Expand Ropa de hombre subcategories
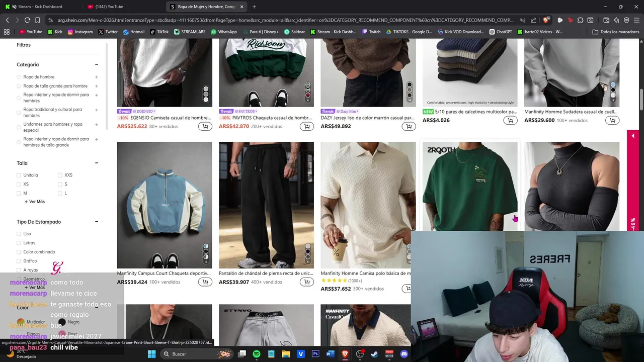Image resolution: width=644 pixels, height=362 pixels. coord(96,77)
